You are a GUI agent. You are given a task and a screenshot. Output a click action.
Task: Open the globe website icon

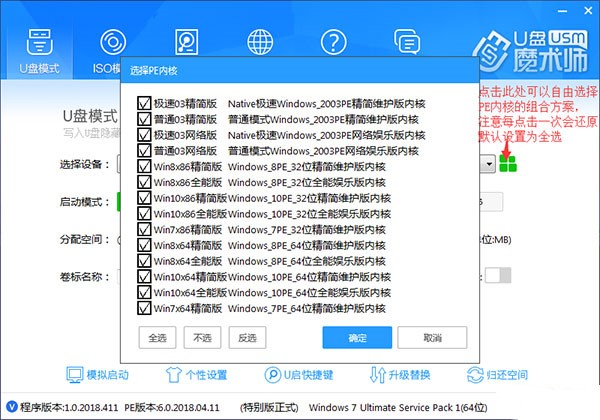(x=260, y=42)
